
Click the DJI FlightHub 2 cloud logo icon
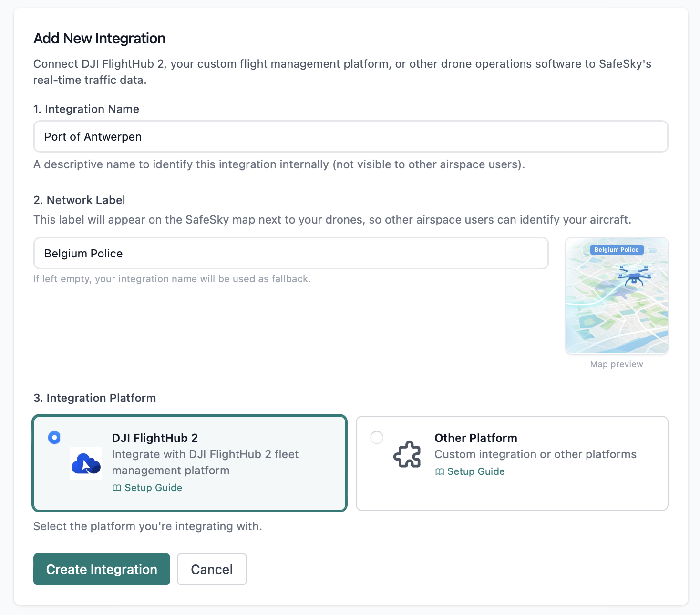86,463
